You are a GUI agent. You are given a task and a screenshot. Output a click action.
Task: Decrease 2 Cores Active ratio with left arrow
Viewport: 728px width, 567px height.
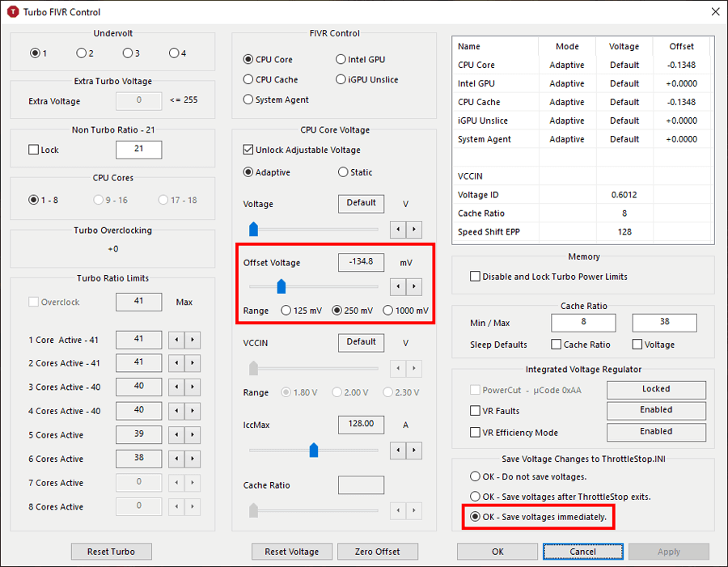pyautogui.click(x=176, y=363)
